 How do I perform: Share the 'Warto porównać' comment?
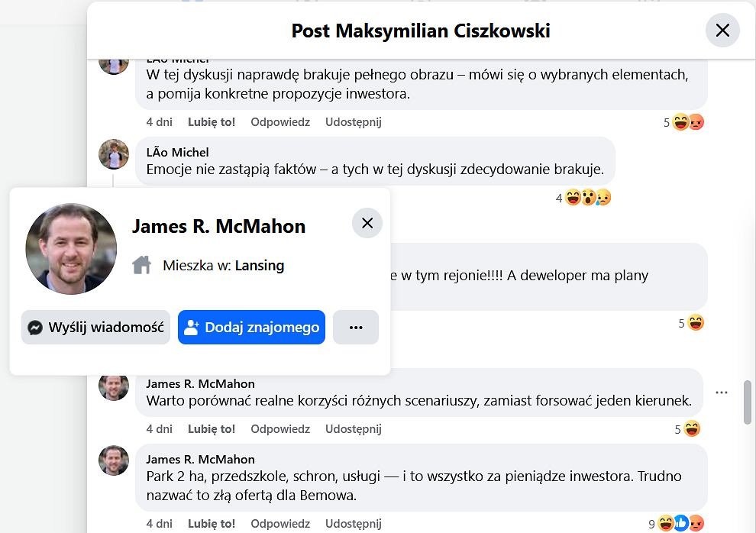pos(354,429)
